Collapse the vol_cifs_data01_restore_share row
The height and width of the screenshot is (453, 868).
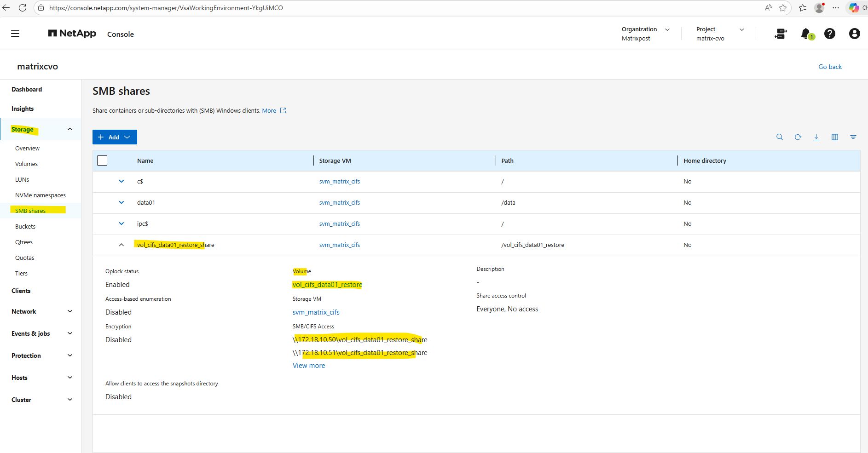[122, 245]
